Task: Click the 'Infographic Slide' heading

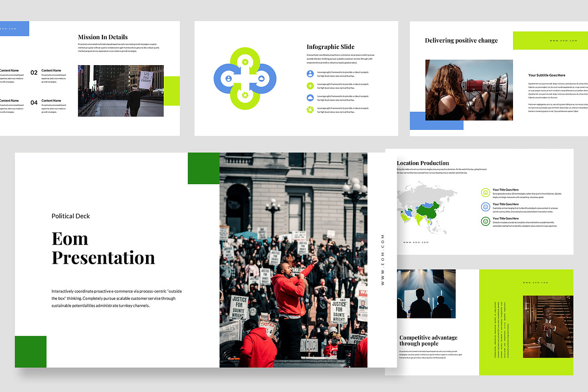Action: (331, 47)
